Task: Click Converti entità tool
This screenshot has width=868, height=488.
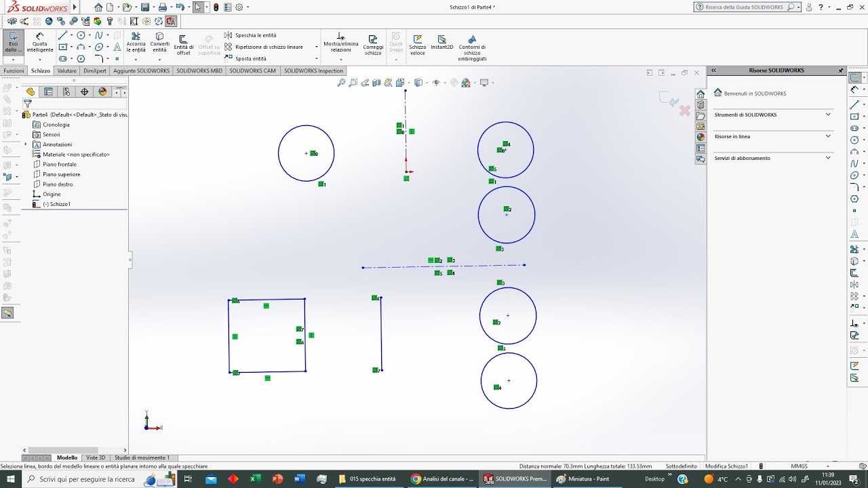Action: tap(159, 42)
